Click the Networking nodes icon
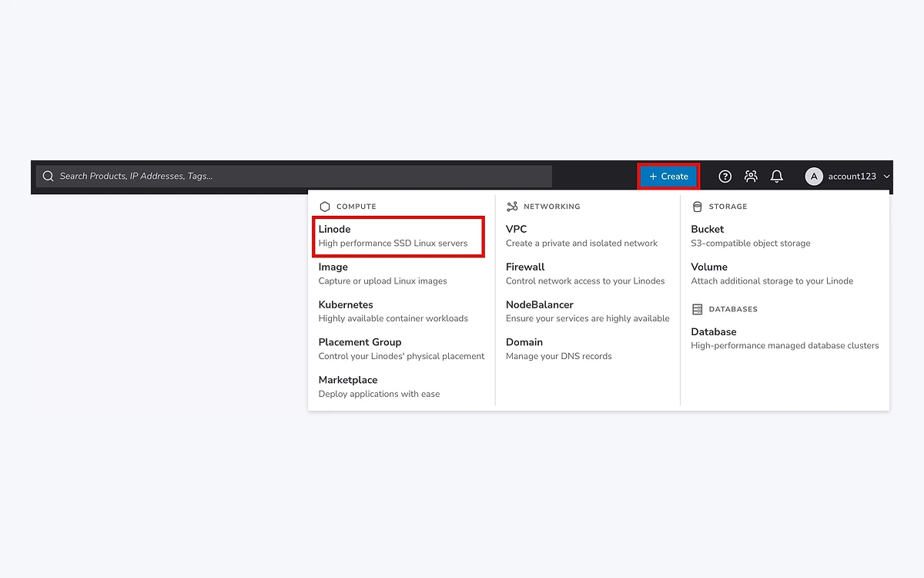Viewport: 924px width, 578px height. click(512, 207)
